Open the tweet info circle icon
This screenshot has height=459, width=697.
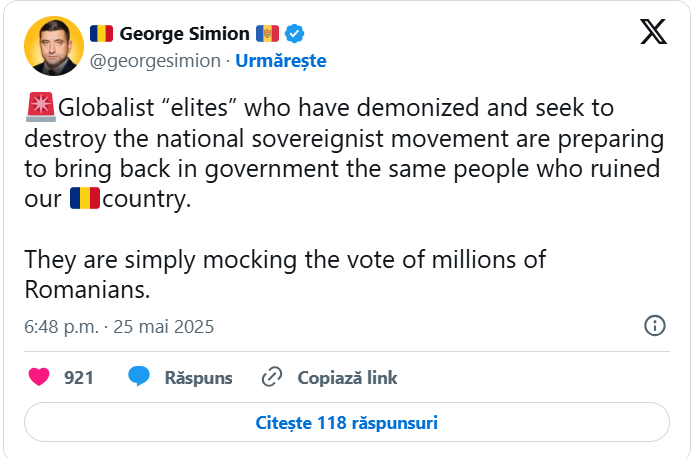click(655, 326)
